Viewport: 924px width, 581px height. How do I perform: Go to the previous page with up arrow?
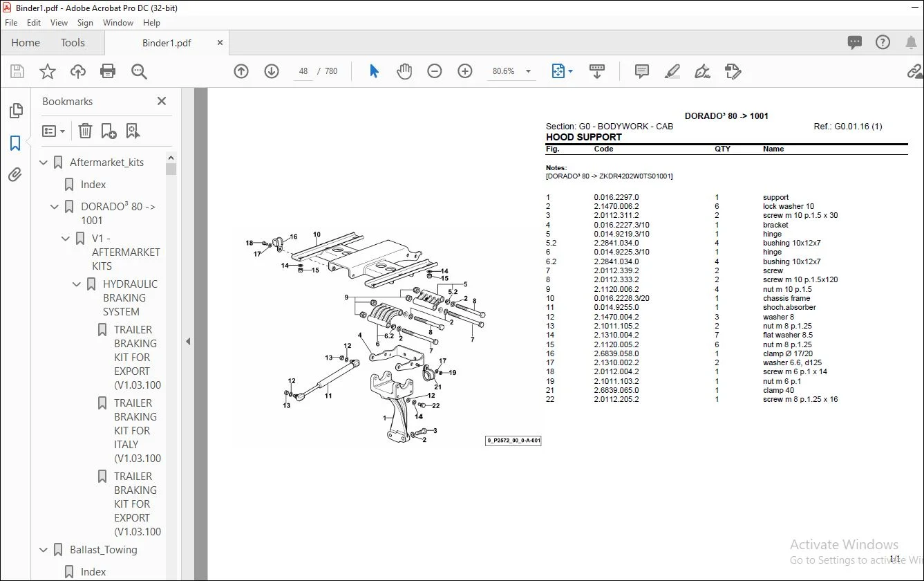tap(241, 71)
